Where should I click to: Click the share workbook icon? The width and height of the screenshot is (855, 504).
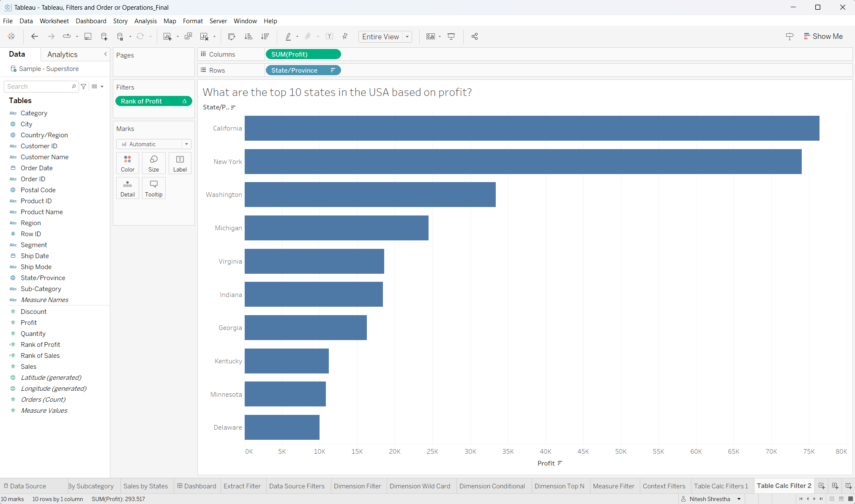(475, 37)
